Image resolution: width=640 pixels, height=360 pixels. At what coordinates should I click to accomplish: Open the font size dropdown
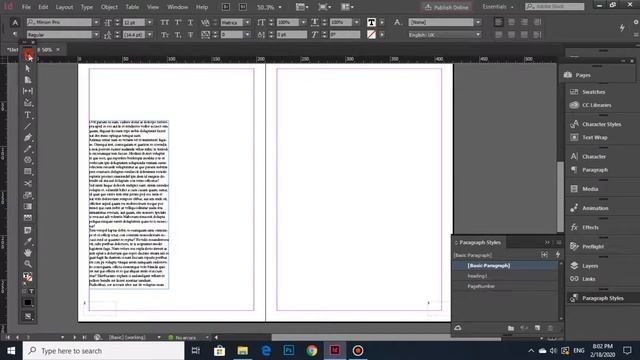149,22
